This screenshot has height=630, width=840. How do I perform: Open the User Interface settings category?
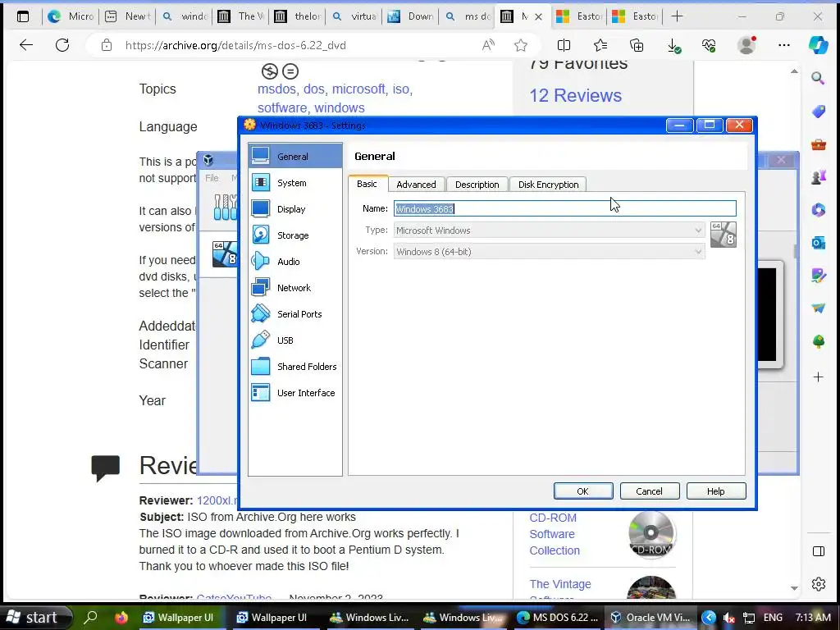coord(294,393)
